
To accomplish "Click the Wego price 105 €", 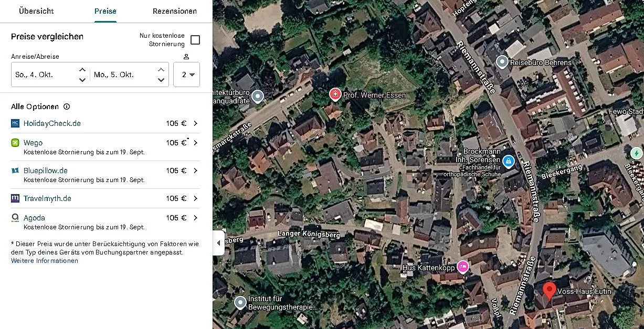I will [x=176, y=143].
